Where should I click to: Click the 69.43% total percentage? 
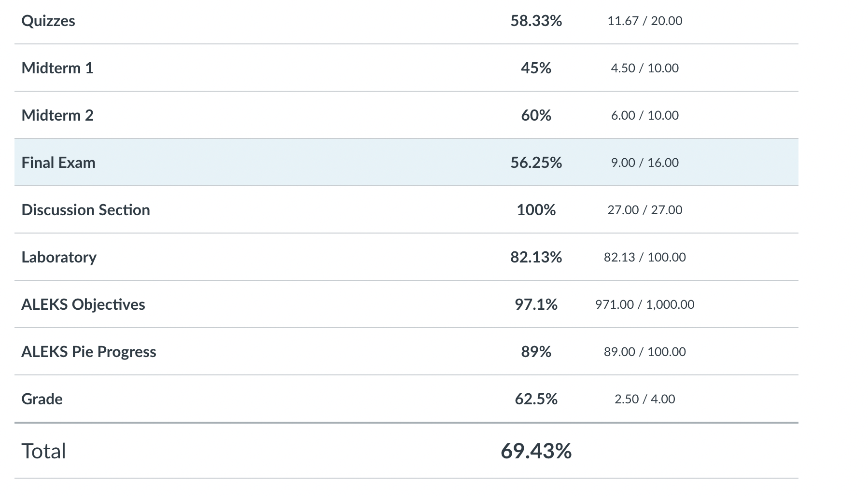coord(536,451)
